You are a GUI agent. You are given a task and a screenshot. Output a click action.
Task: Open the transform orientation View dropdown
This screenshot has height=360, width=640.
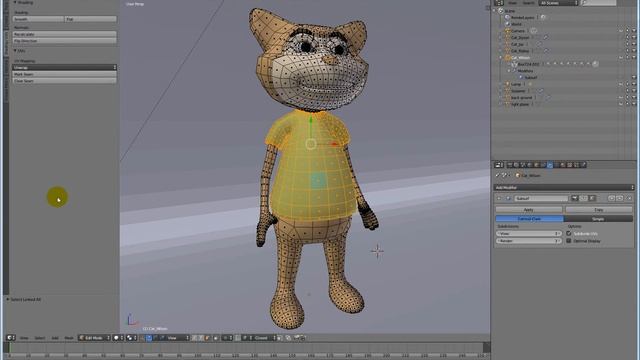click(178, 338)
